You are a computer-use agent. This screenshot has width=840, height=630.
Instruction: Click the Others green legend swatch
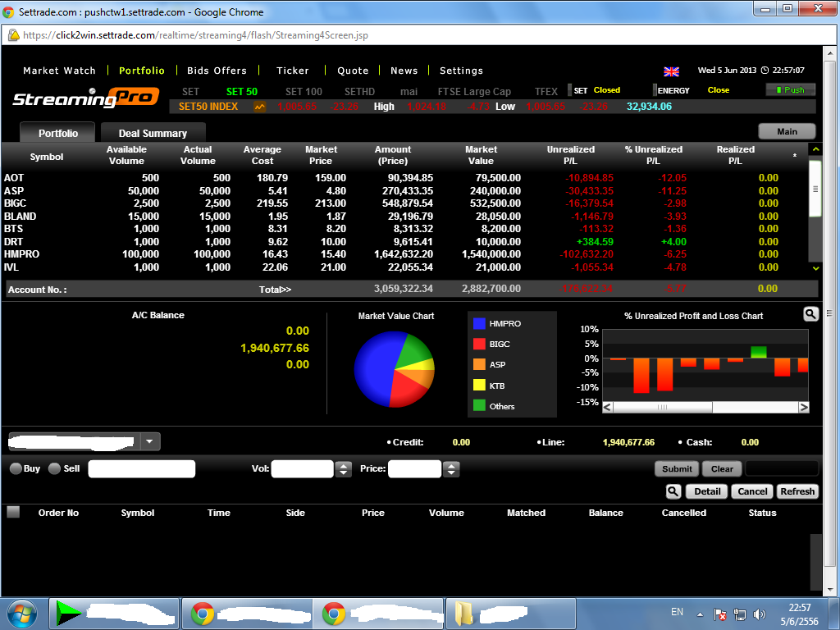click(479, 405)
